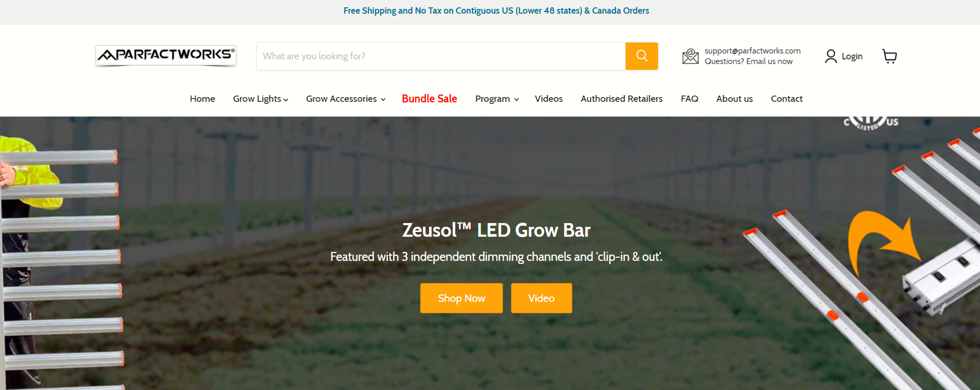Viewport: 980px width, 390px height.
Task: Click the support@parfactworks.com email link
Action: coord(752,51)
